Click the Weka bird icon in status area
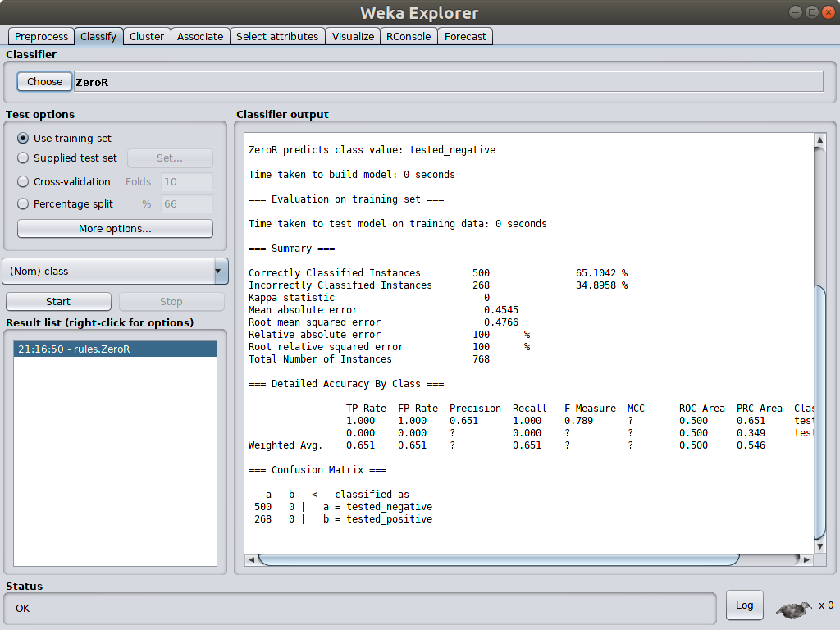This screenshot has width=840, height=630. 794,609
